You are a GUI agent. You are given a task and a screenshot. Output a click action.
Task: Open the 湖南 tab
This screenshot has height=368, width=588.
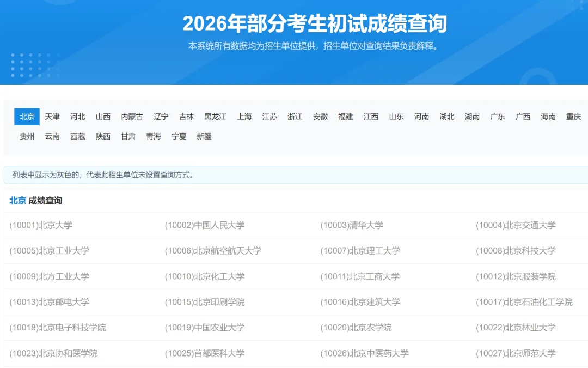(x=472, y=117)
